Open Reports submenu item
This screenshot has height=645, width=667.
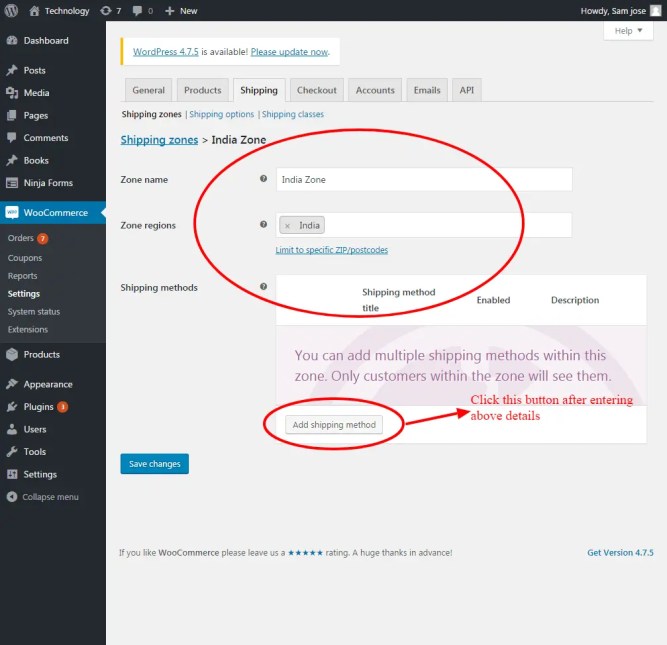tap(23, 276)
